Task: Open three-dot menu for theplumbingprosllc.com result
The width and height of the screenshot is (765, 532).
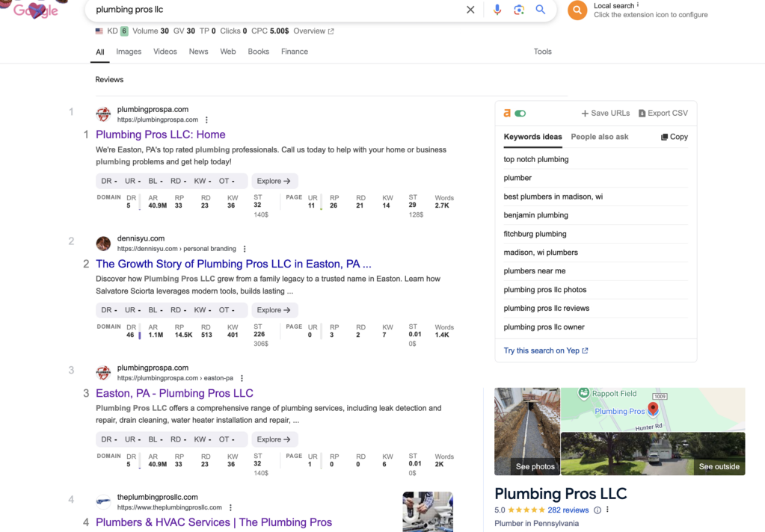Action: [230, 507]
